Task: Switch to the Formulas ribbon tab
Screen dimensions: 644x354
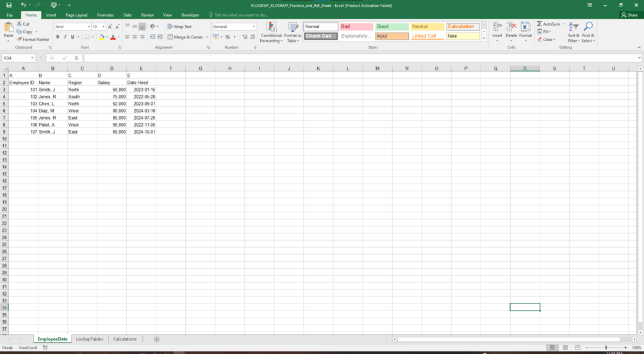Action: point(106,15)
